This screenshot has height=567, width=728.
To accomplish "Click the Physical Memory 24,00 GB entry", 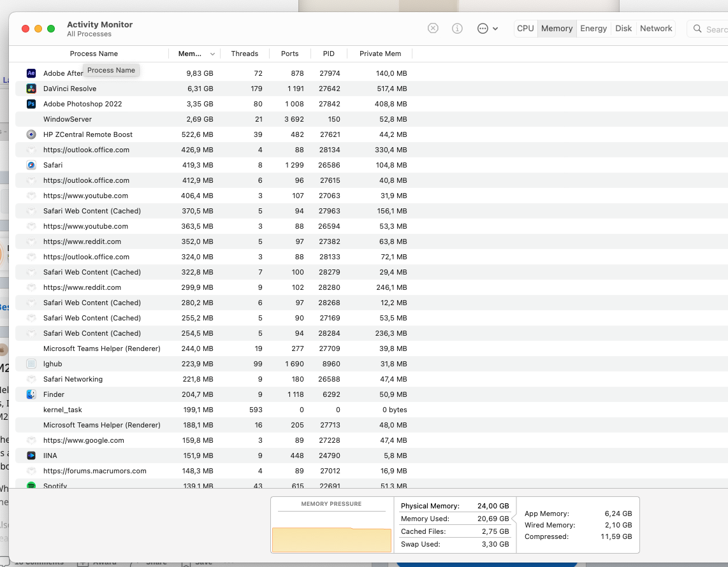I will pos(455,506).
